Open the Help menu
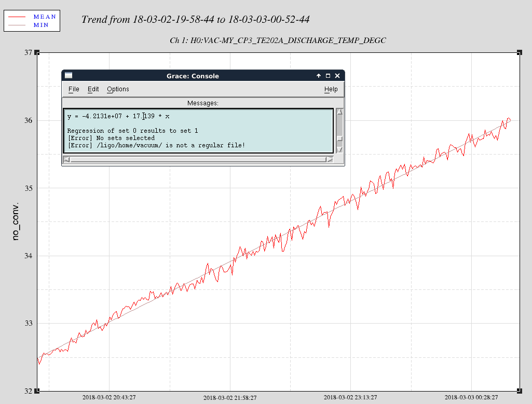The width and height of the screenshot is (532, 404). pos(331,89)
